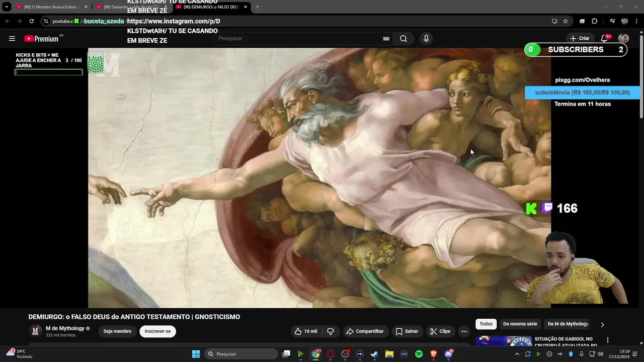Open Chrome profile avatar
This screenshot has width=644, height=362.
coord(624,21)
